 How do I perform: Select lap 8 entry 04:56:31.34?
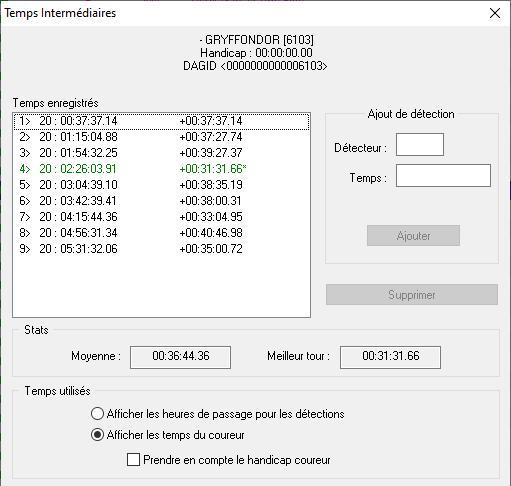coord(161,233)
